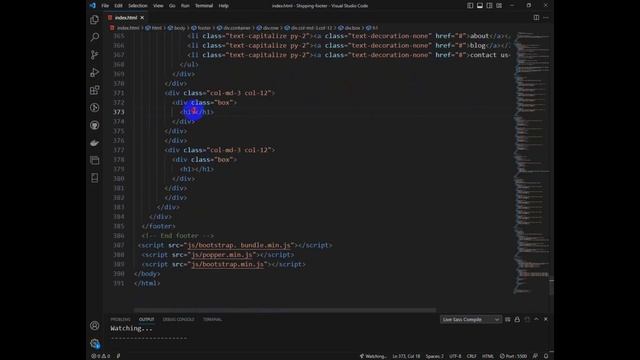Image resolution: width=640 pixels, height=360 pixels.
Task: Click js/bootstrap.min.js script source link
Action: pos(227,264)
